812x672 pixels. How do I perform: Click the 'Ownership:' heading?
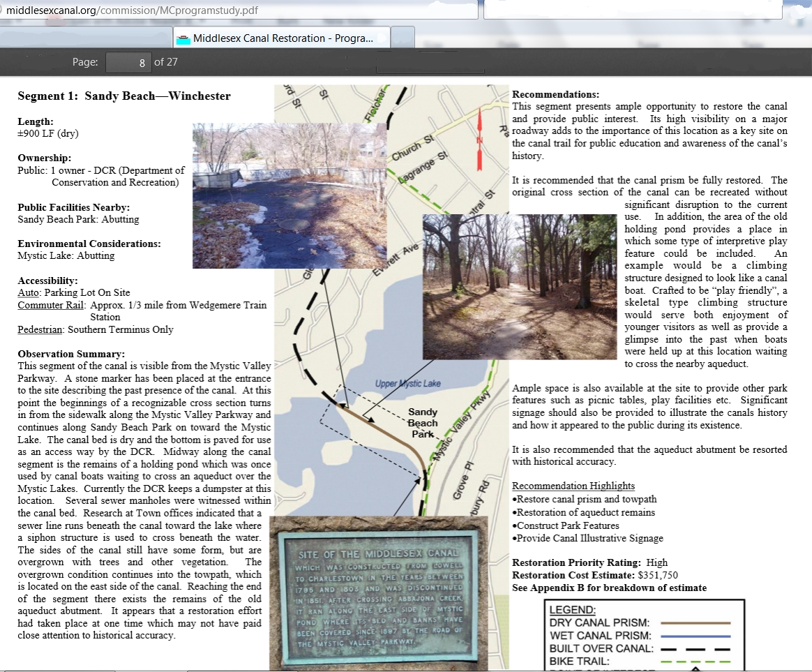pos(44,158)
